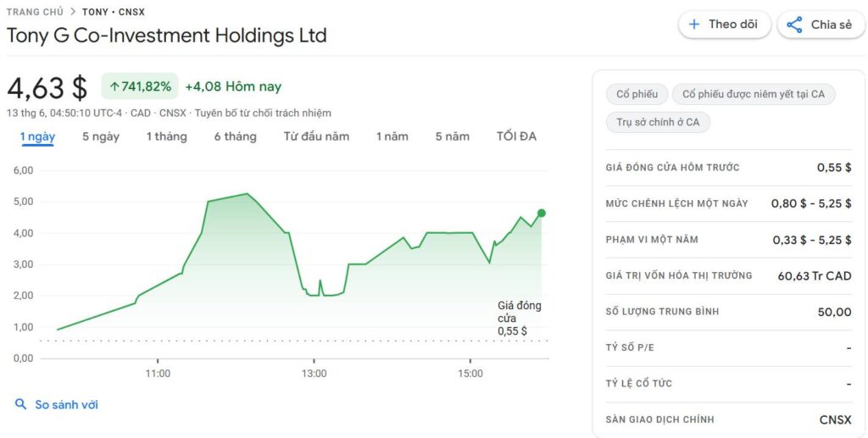
Task: Click the 11:00 time axis label
Action: tap(158, 374)
